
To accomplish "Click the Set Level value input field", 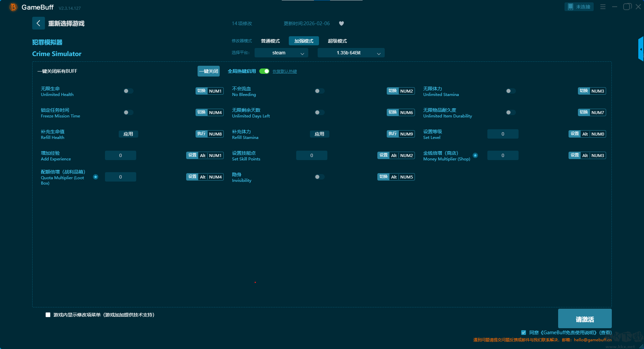I will (x=502, y=134).
